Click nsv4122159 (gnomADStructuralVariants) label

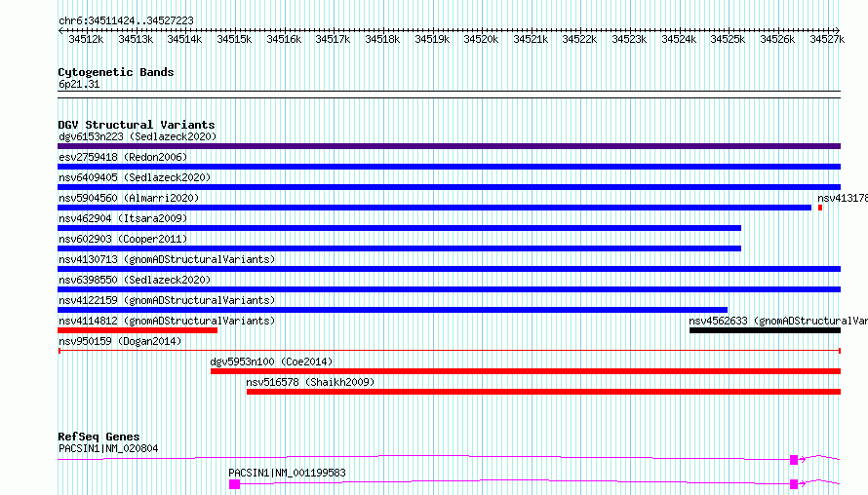pyautogui.click(x=167, y=300)
